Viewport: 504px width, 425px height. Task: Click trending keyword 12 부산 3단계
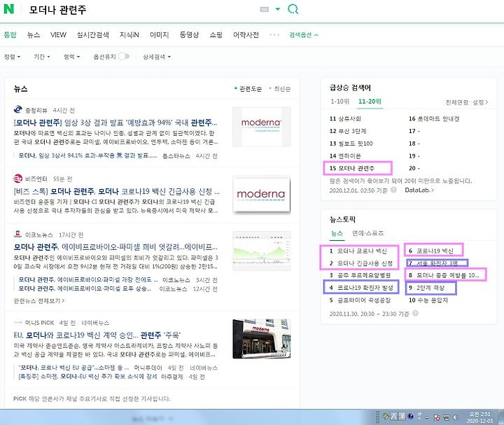348,131
